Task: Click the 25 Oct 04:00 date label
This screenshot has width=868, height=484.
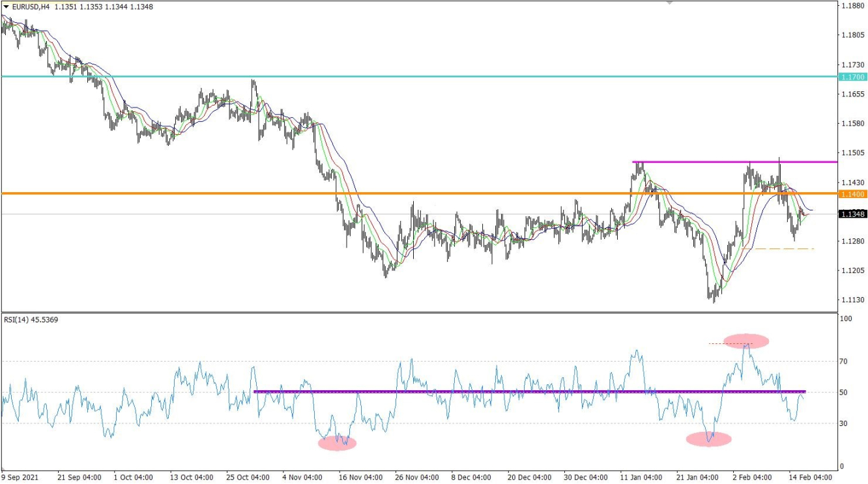Action: pyautogui.click(x=248, y=477)
